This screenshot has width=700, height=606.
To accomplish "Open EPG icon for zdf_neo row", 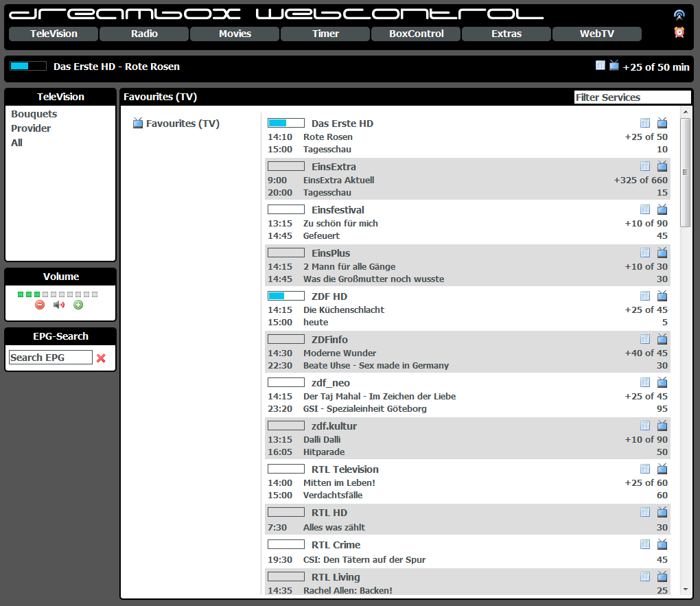I will pos(645,382).
